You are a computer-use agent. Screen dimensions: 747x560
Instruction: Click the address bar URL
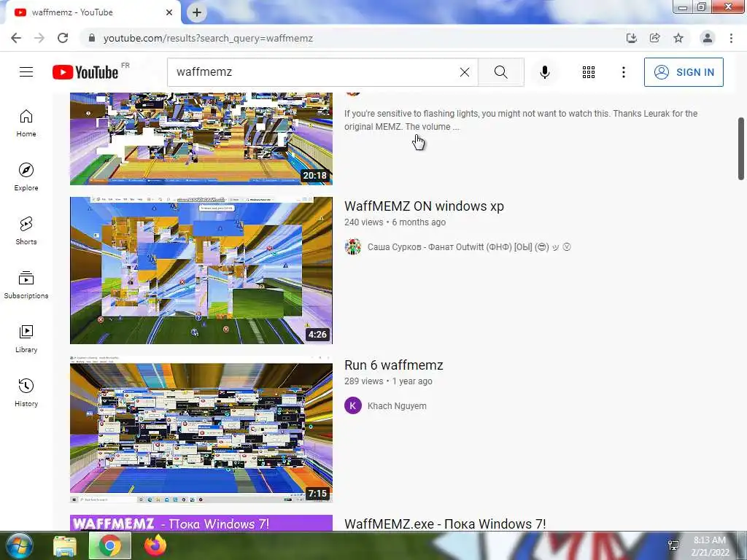pos(208,38)
